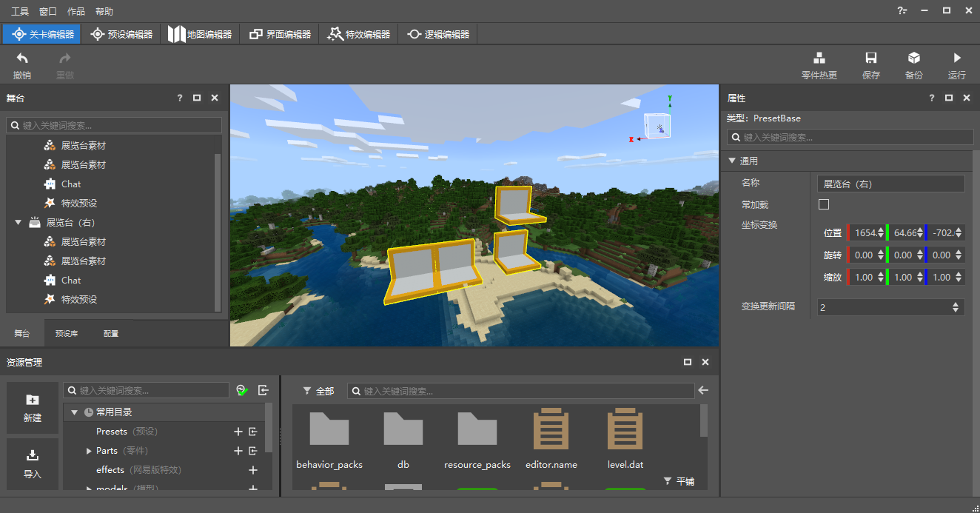
Task: Open the db folder
Action: pos(403,440)
